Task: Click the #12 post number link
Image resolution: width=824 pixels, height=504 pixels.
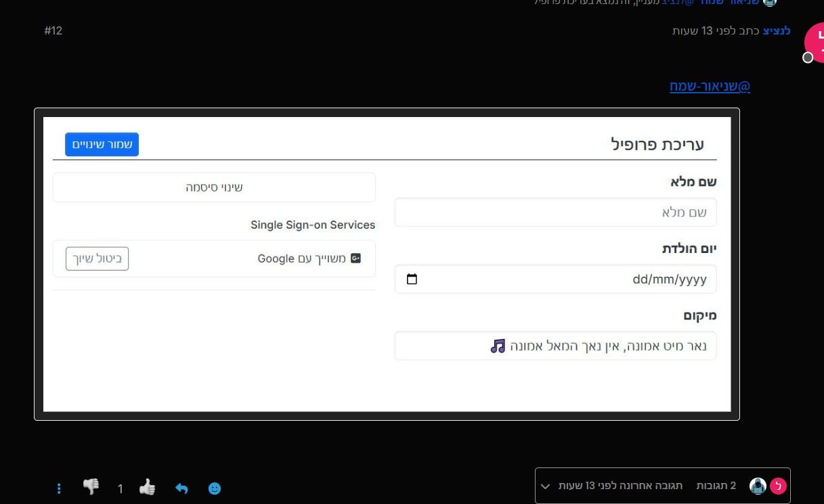Action: click(53, 31)
